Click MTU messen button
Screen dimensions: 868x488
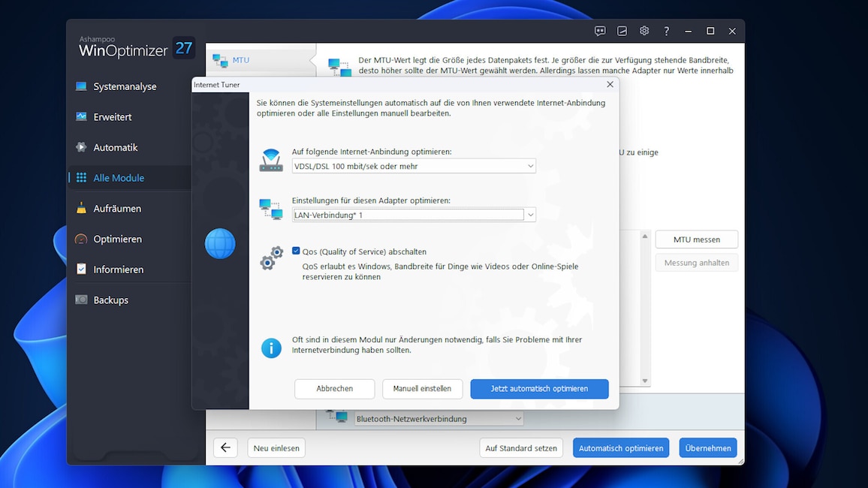coord(696,239)
